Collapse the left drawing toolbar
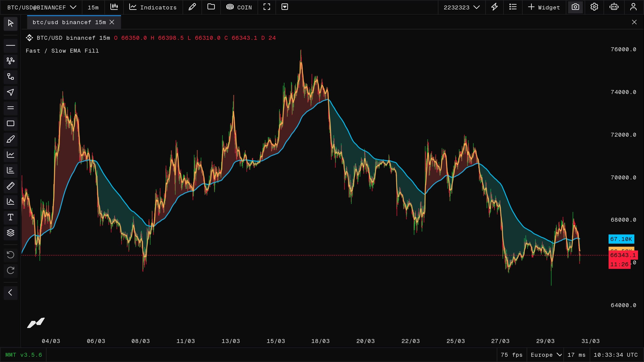The width and height of the screenshot is (644, 362). pos(11,293)
